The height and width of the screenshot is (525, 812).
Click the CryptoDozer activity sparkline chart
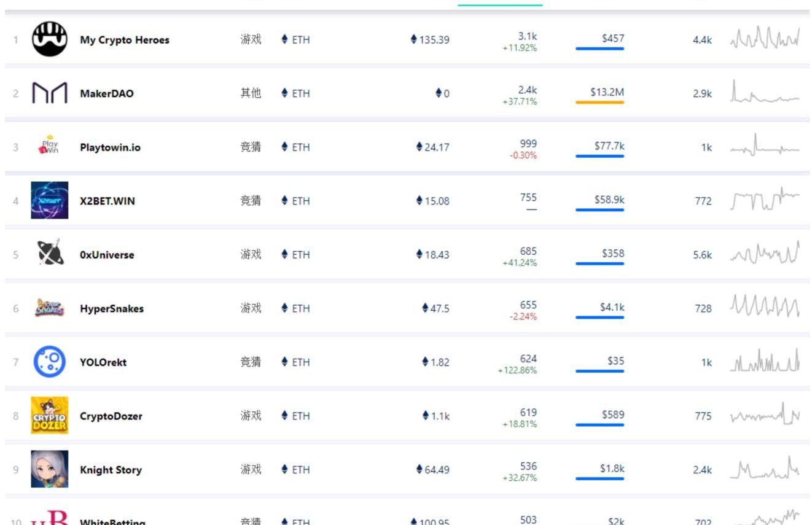click(x=765, y=415)
